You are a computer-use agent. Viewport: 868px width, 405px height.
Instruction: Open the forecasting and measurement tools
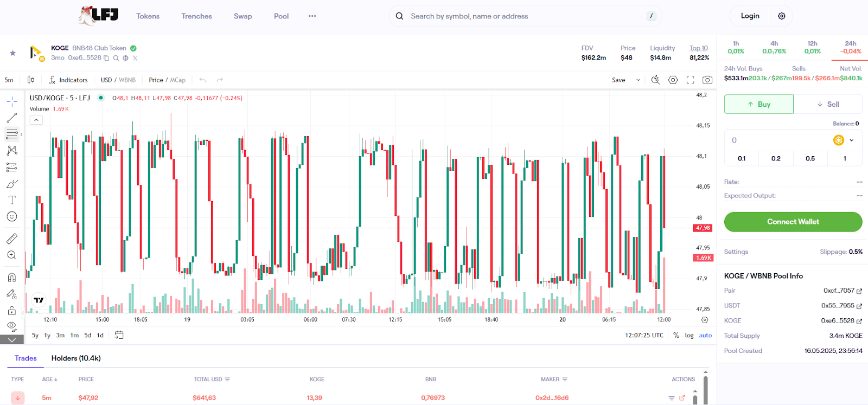pyautogui.click(x=12, y=167)
